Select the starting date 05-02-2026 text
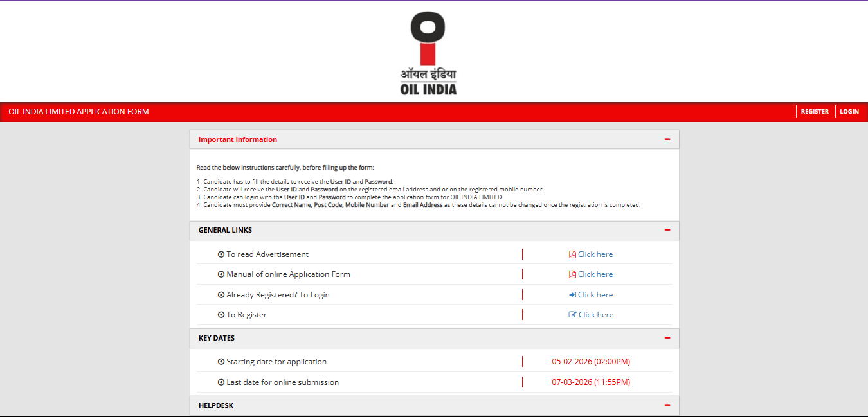 tap(590, 361)
